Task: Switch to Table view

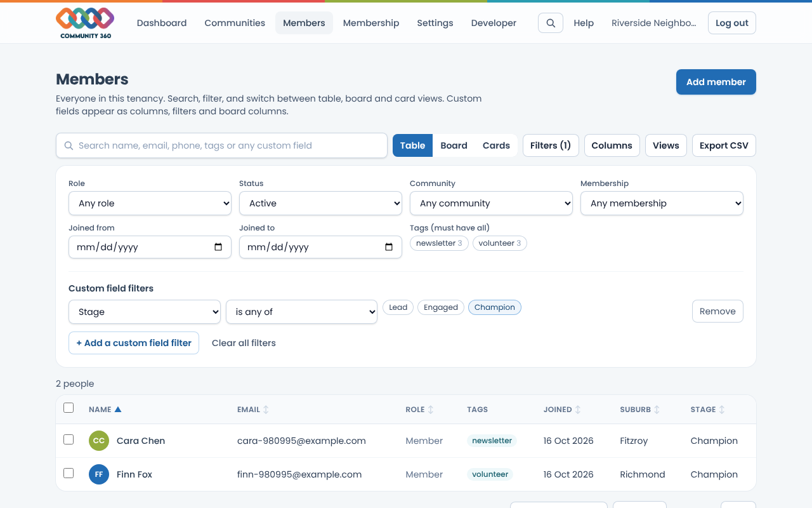Action: pos(412,145)
